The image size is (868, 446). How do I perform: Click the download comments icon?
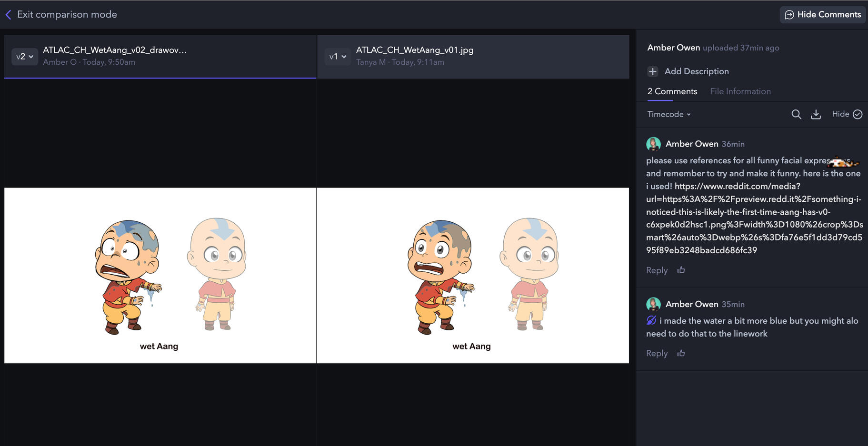(x=816, y=114)
